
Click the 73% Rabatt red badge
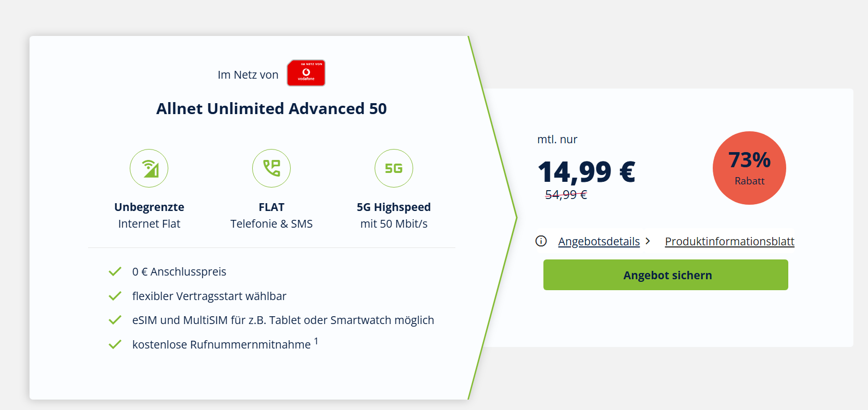click(x=749, y=168)
